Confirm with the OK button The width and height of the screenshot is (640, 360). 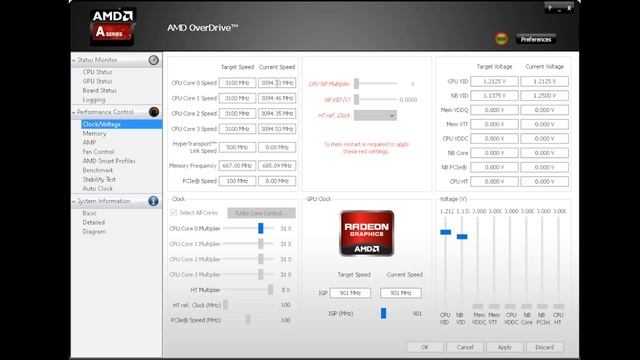point(425,347)
